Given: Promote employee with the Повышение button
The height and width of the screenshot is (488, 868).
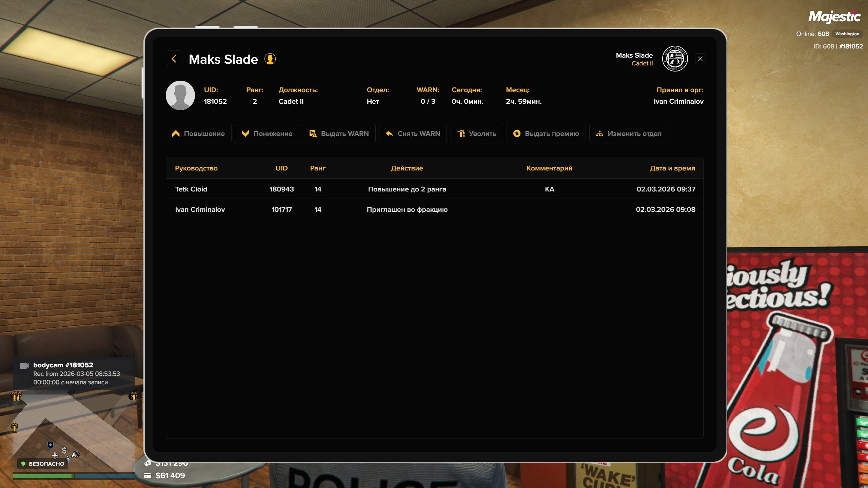Looking at the screenshot, I should pos(199,134).
